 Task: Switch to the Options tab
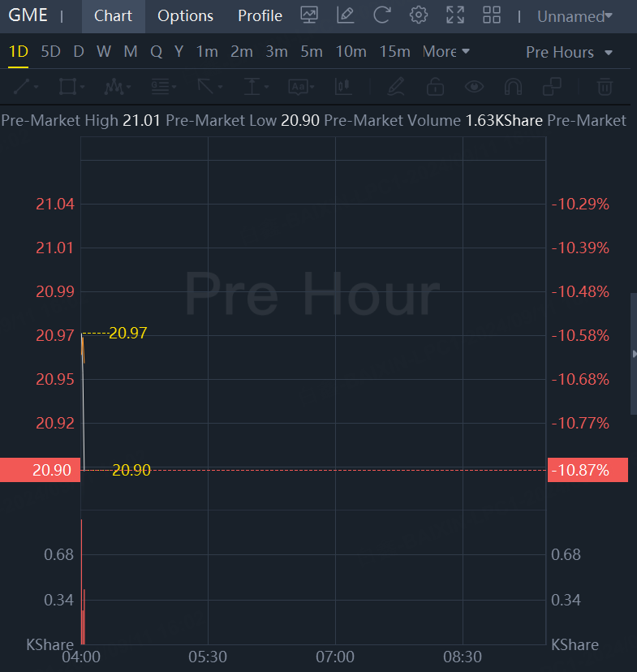(x=185, y=16)
